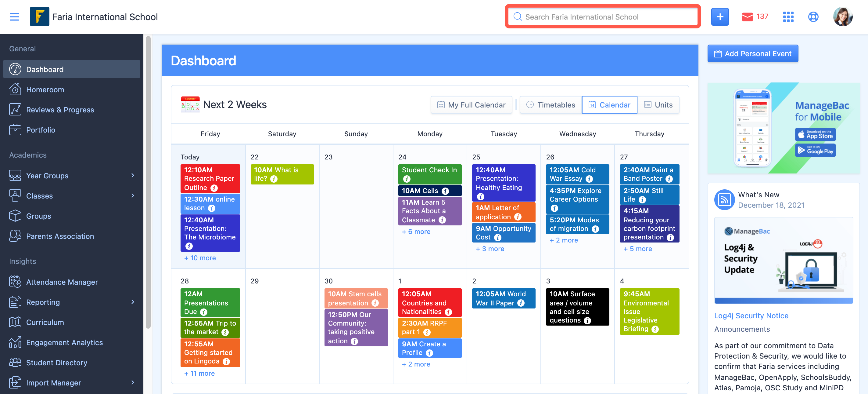Viewport: 868px width, 394px height.
Task: Switch to the Timetables view
Action: pyautogui.click(x=551, y=105)
